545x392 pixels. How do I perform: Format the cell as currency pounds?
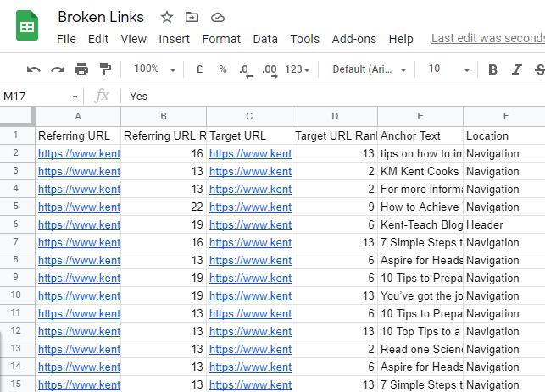199,69
